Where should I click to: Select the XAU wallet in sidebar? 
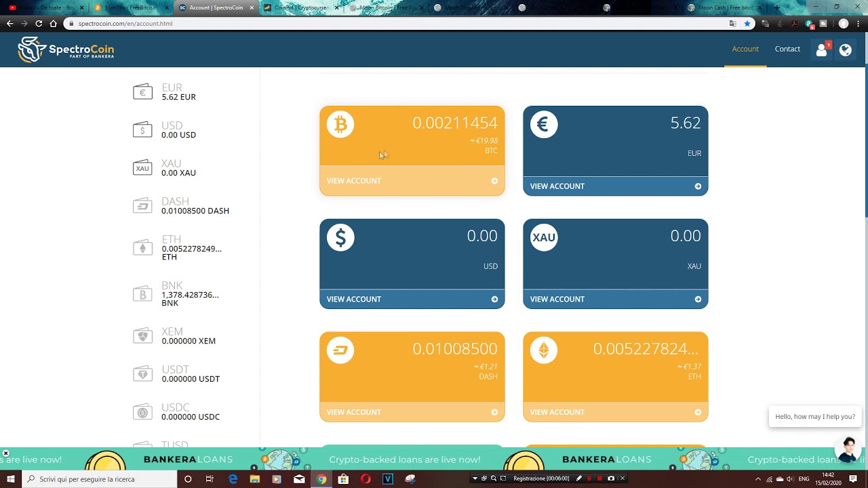coord(165,168)
